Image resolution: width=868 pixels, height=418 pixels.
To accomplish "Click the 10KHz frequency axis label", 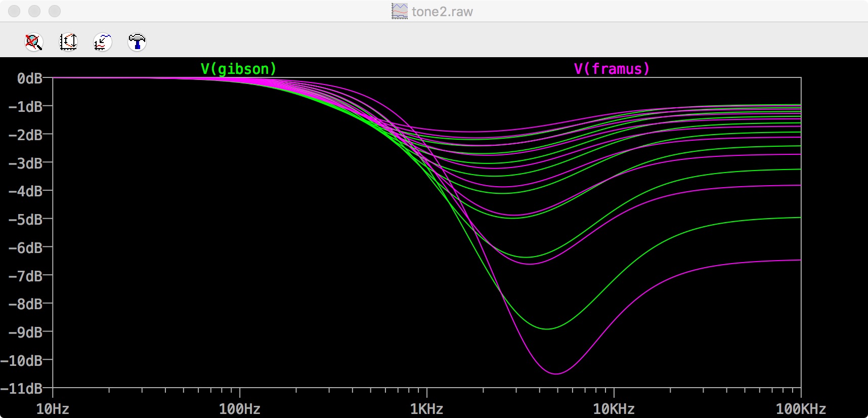I will coord(614,409).
